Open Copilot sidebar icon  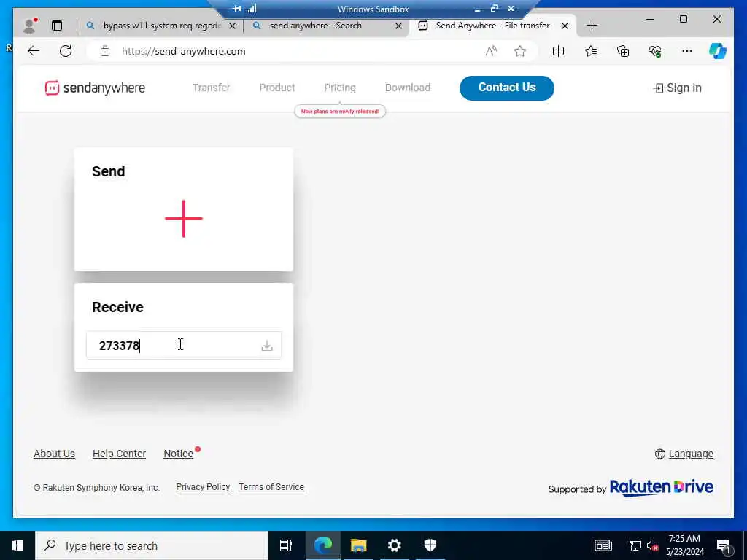tap(718, 51)
